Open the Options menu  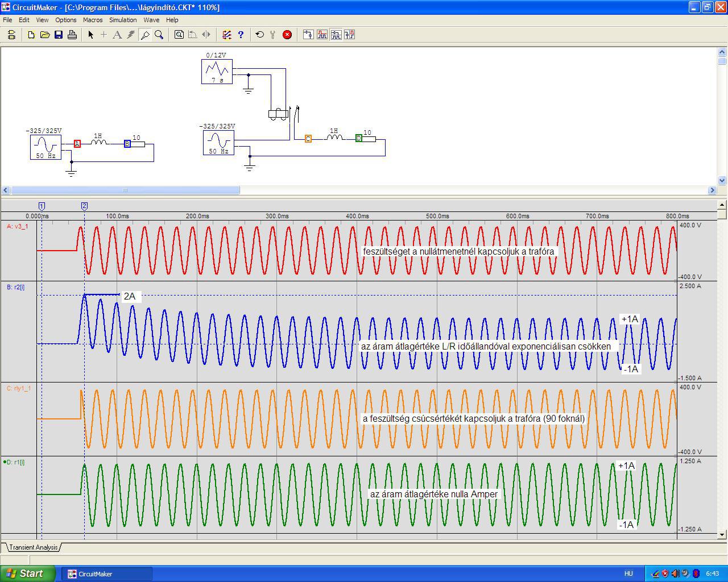[66, 20]
